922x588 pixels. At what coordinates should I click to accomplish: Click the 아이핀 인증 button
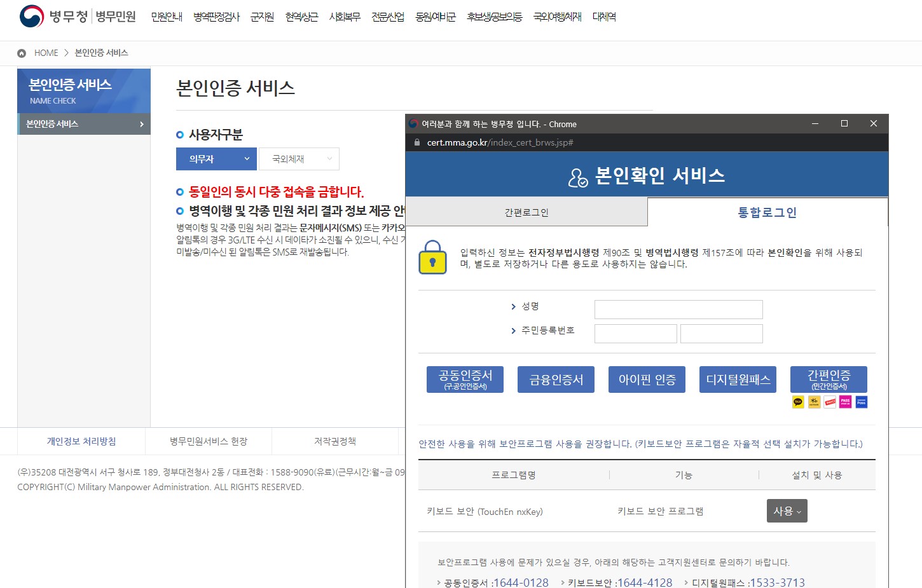[647, 379]
